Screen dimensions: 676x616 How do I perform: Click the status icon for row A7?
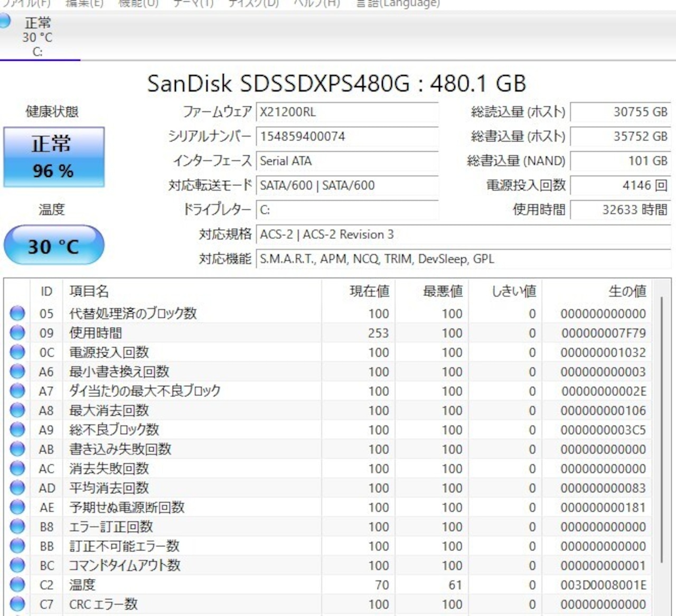point(17,390)
